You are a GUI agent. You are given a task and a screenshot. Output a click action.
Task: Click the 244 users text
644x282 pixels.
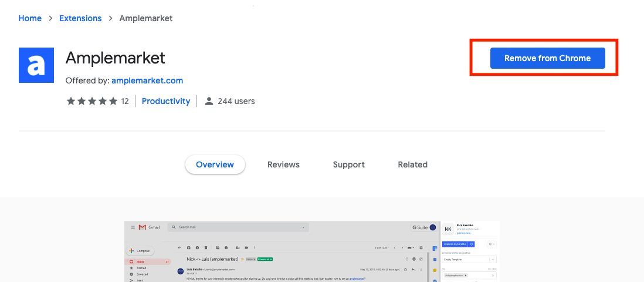click(x=236, y=101)
